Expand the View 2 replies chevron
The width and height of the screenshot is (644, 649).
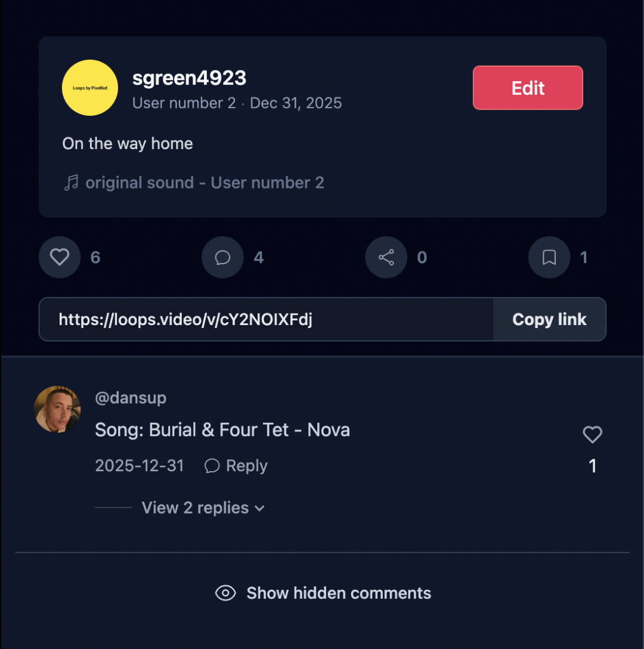[x=259, y=508]
